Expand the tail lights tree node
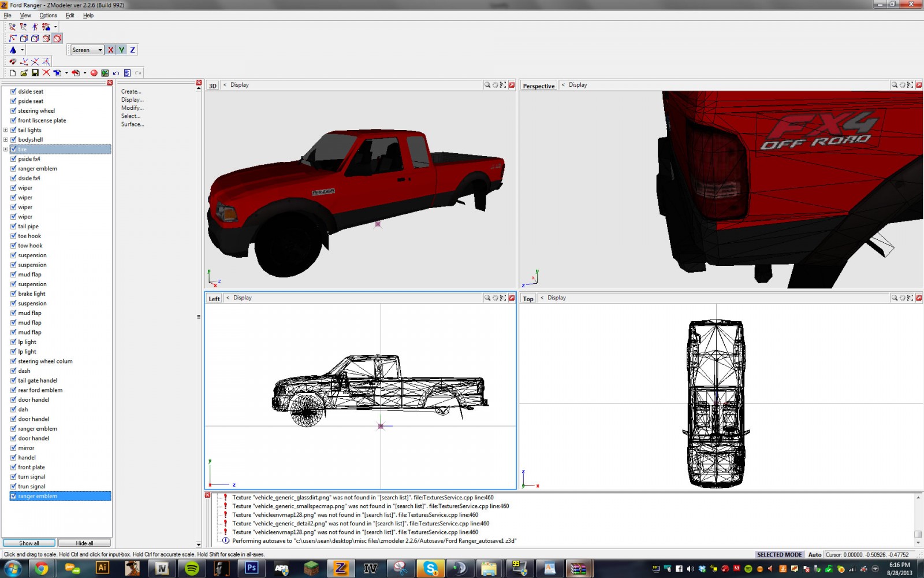Screen dimensions: 924x578 (6, 130)
